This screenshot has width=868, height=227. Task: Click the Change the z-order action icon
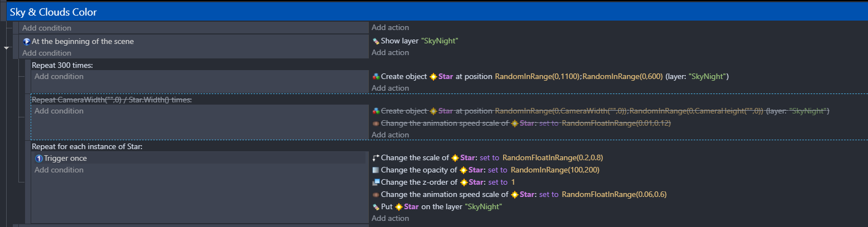point(376,182)
